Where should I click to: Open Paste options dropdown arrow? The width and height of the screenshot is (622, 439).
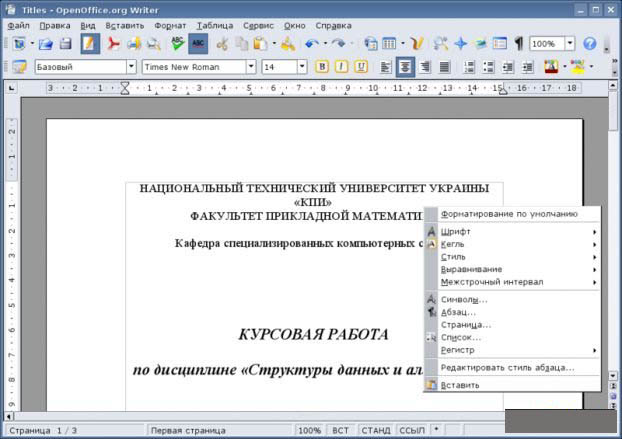pos(274,44)
